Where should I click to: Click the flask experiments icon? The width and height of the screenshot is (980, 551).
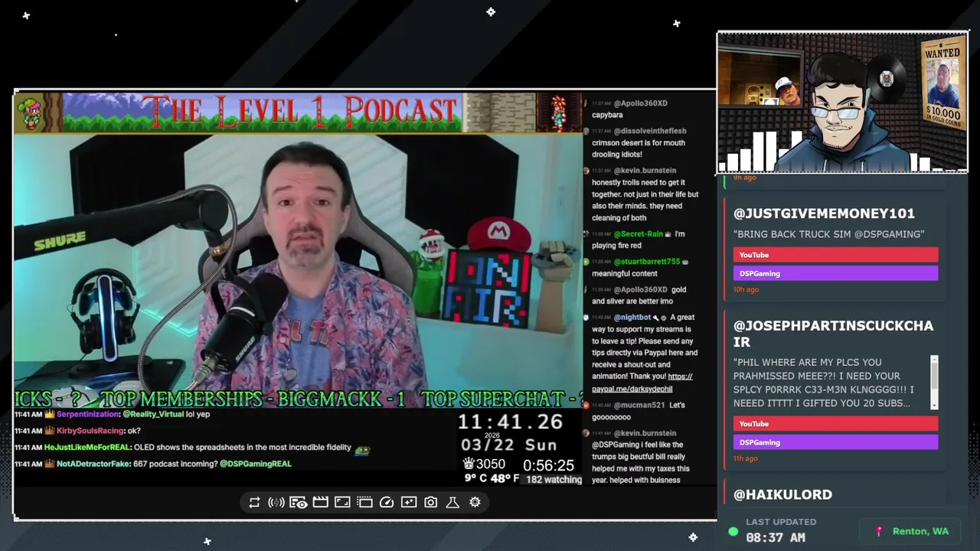452,502
